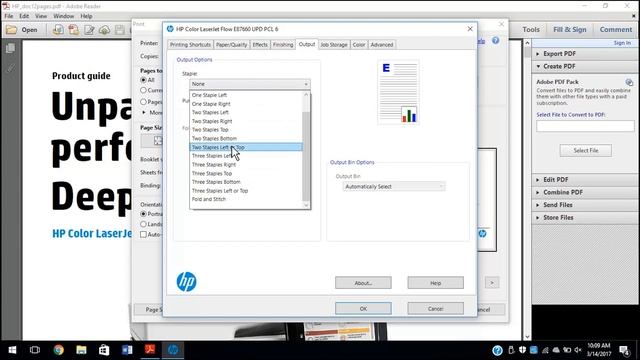Click the blue help icon in Print dialog
The image size is (640, 360).
pyautogui.click(x=496, y=40)
